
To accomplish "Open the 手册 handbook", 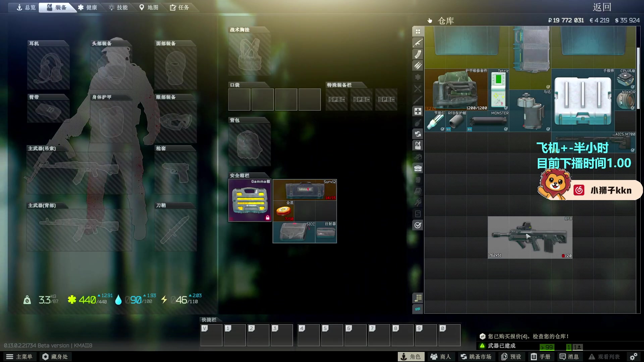I will click(x=541, y=357).
